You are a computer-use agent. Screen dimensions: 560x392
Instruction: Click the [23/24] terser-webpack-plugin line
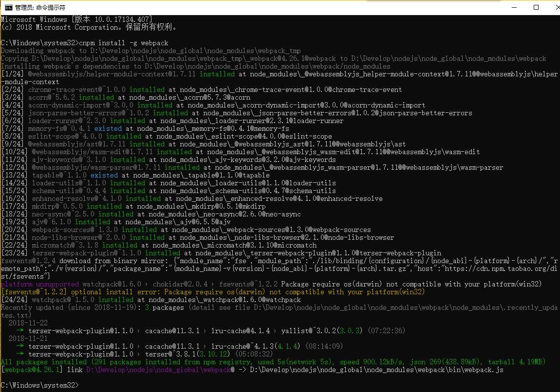point(221,253)
